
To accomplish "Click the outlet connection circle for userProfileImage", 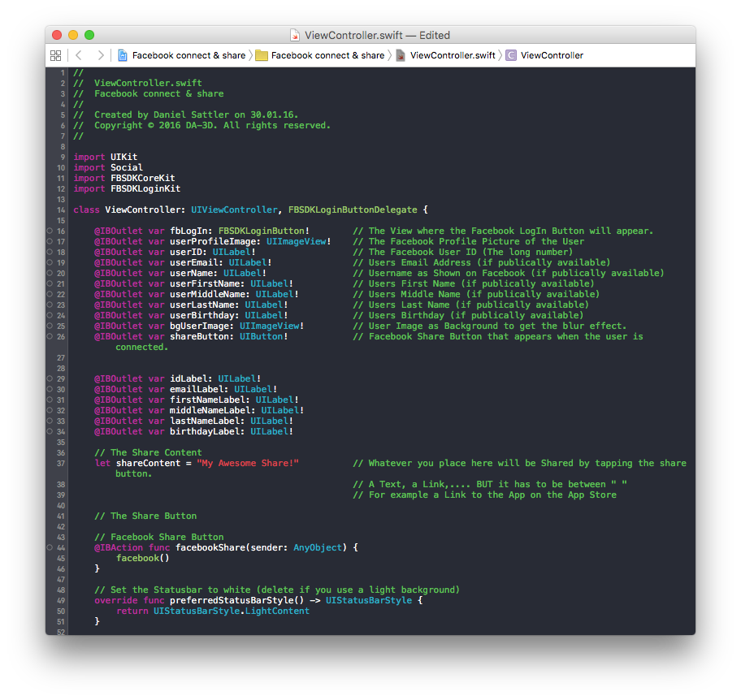I will [x=50, y=241].
